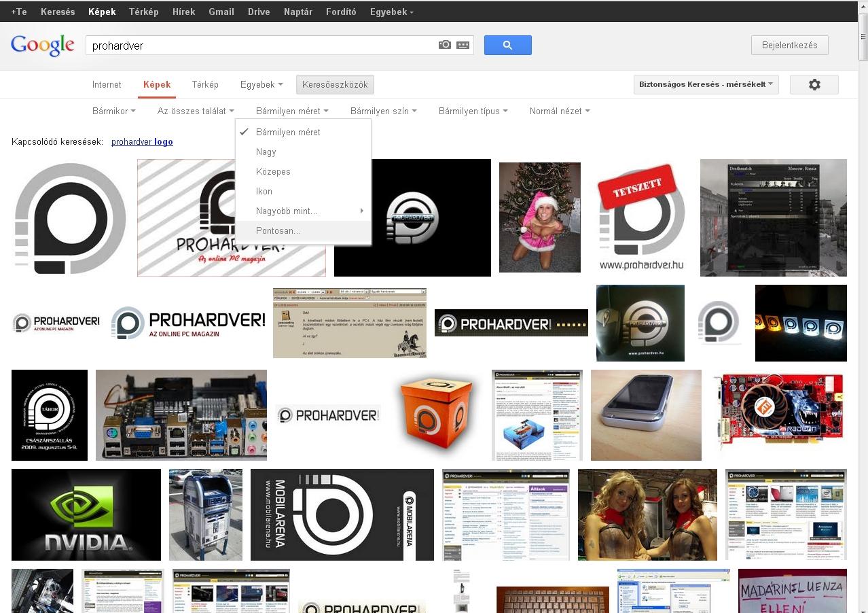Open Hírek in the top bar
868x613 pixels.
(x=183, y=12)
